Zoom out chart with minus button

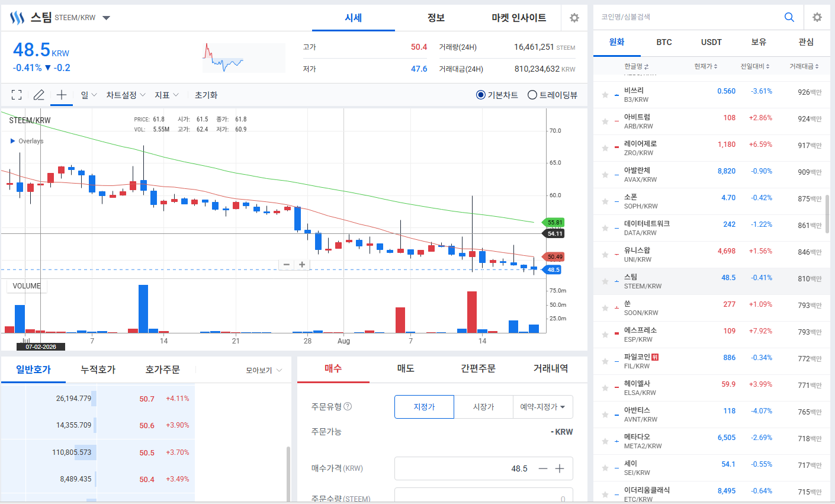(x=287, y=265)
